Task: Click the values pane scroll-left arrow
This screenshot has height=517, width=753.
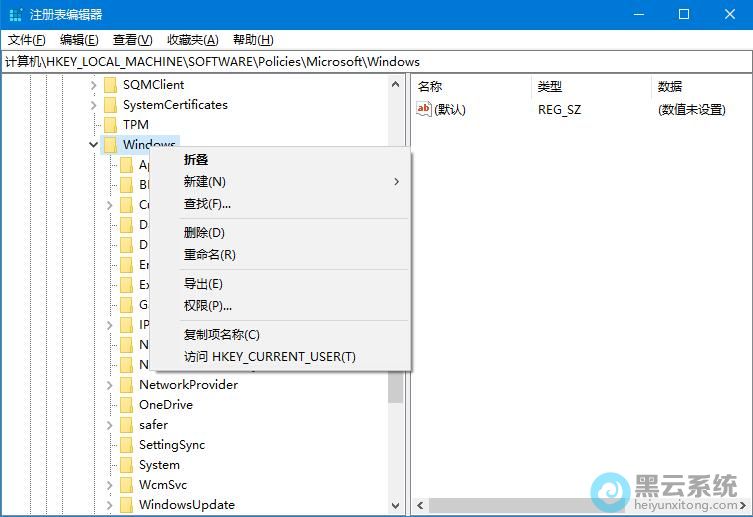Action: pyautogui.click(x=421, y=505)
